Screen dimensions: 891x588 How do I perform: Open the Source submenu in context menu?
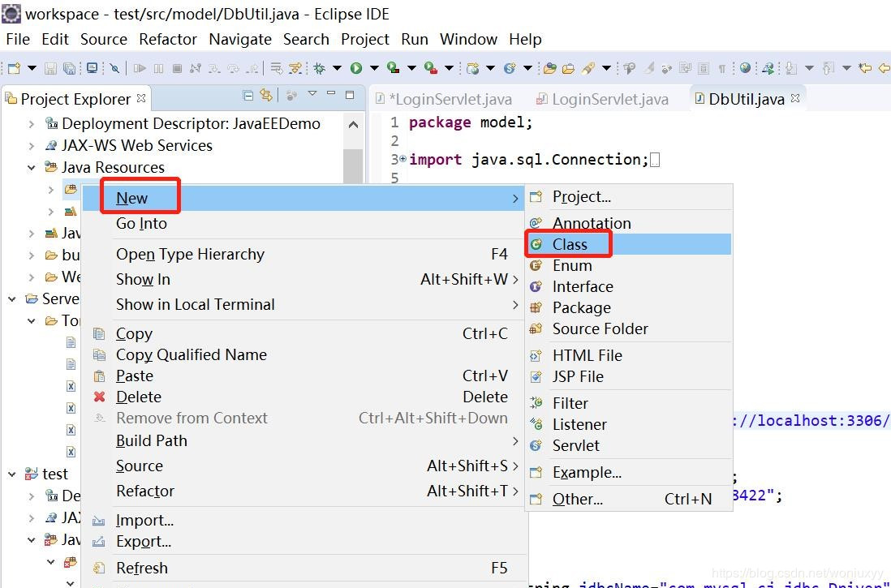point(304,466)
